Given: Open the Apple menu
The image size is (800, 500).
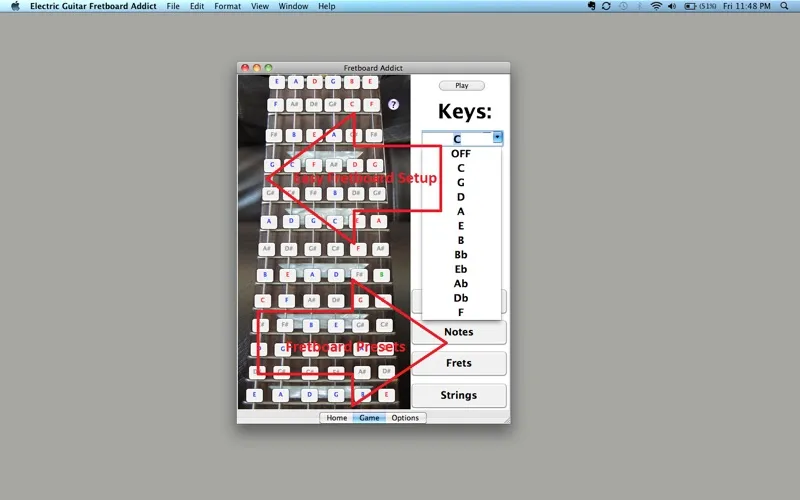Looking at the screenshot, I should click(15, 6).
